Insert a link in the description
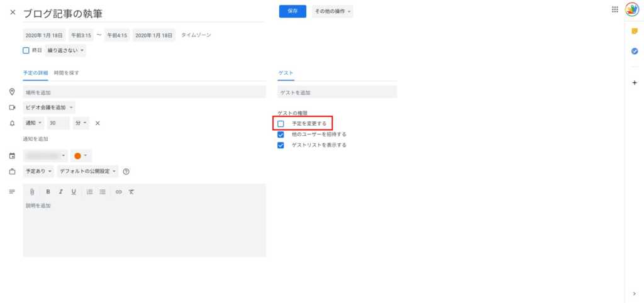644x303 pixels. click(118, 192)
